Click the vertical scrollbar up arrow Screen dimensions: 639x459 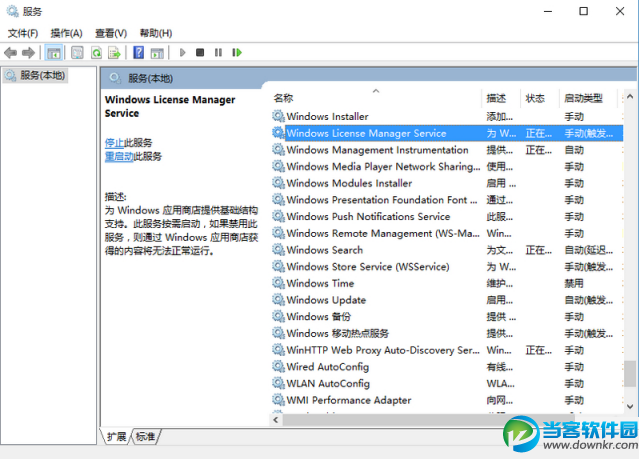tap(630, 97)
